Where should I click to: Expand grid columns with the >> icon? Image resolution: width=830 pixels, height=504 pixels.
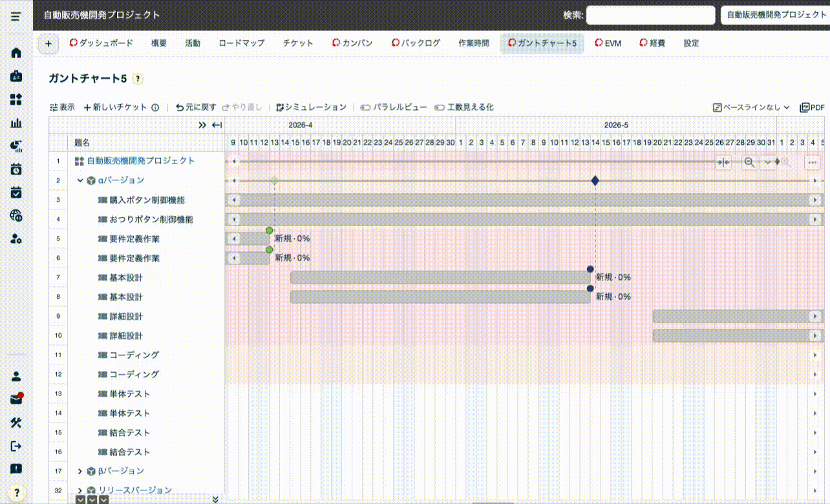coord(202,125)
